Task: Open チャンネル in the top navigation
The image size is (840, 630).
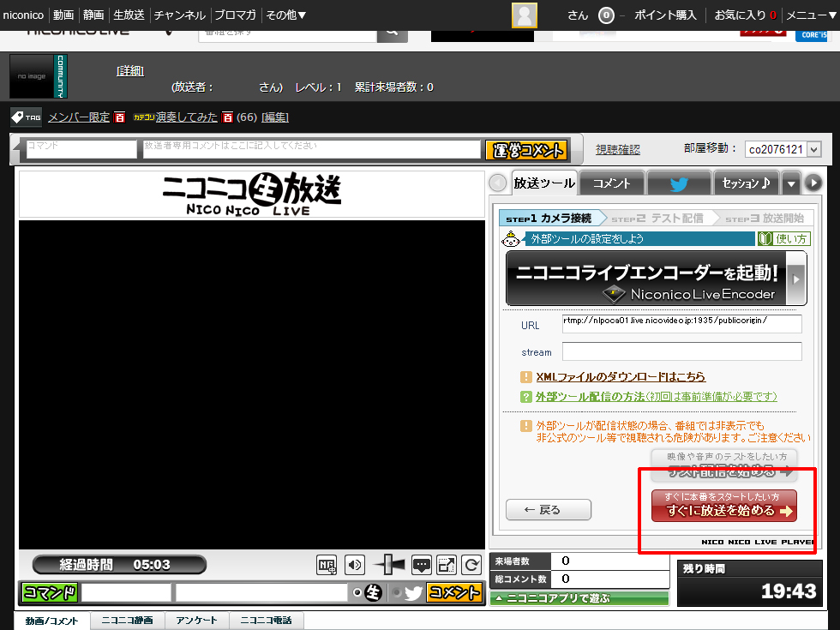Action: click(x=179, y=15)
